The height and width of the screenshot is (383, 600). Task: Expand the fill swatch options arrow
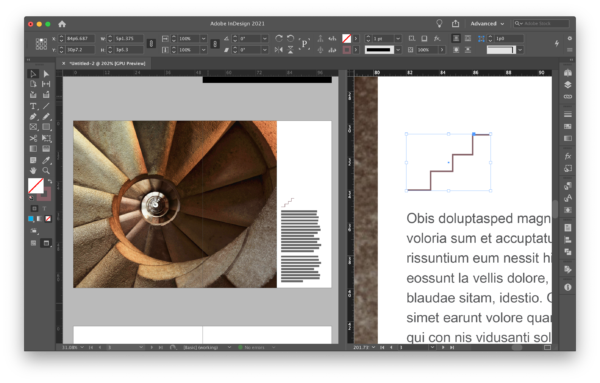356,39
